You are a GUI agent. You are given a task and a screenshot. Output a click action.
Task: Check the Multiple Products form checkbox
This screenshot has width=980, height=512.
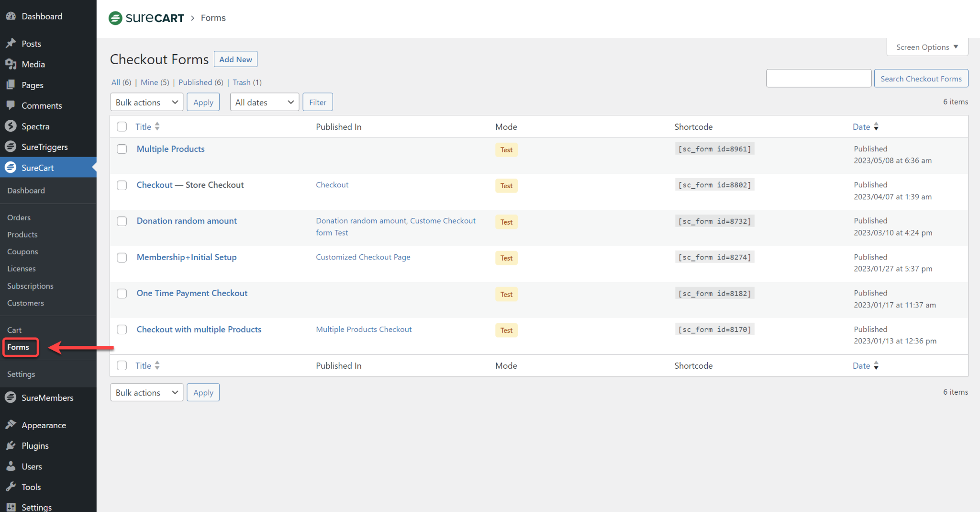tap(122, 149)
